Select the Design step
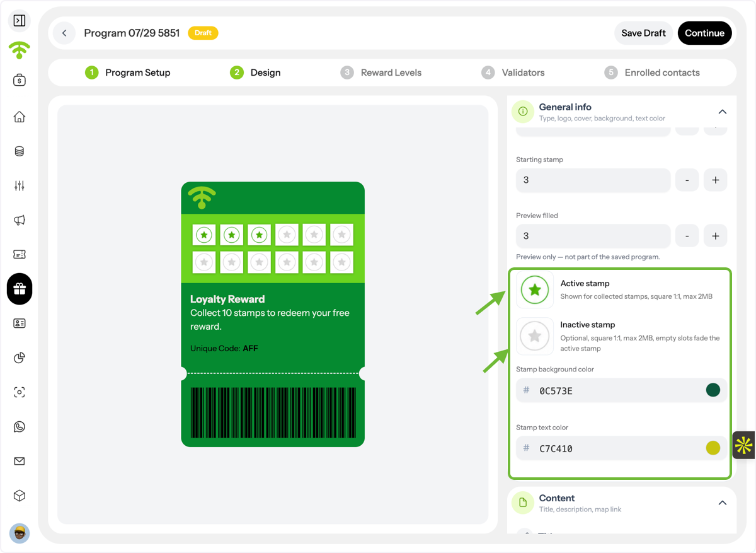756x553 pixels. pos(255,73)
